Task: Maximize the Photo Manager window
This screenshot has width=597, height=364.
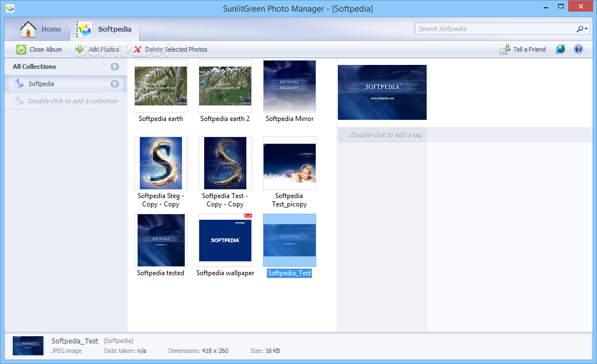Action: tap(561, 7)
